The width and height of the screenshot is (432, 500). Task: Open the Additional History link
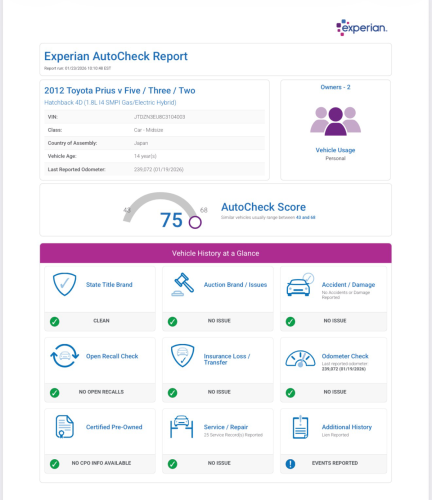[347, 427]
